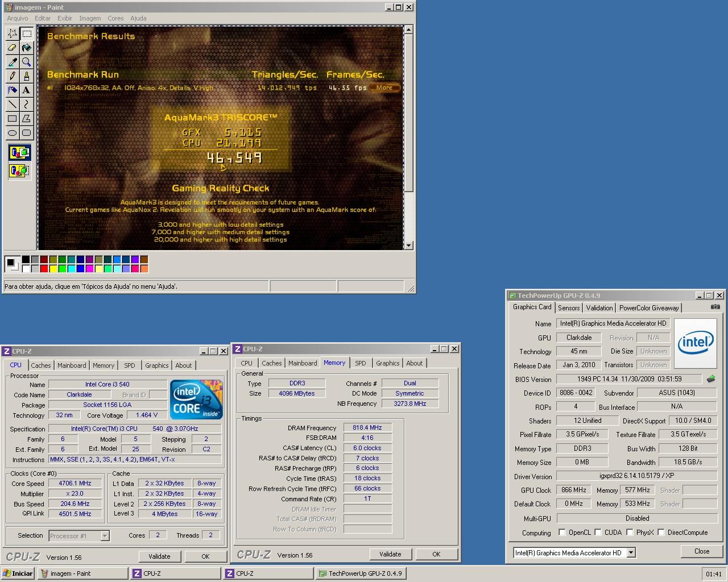Click the Paint vertical scrollbar down arrow
The width and height of the screenshot is (728, 582).
[408, 246]
